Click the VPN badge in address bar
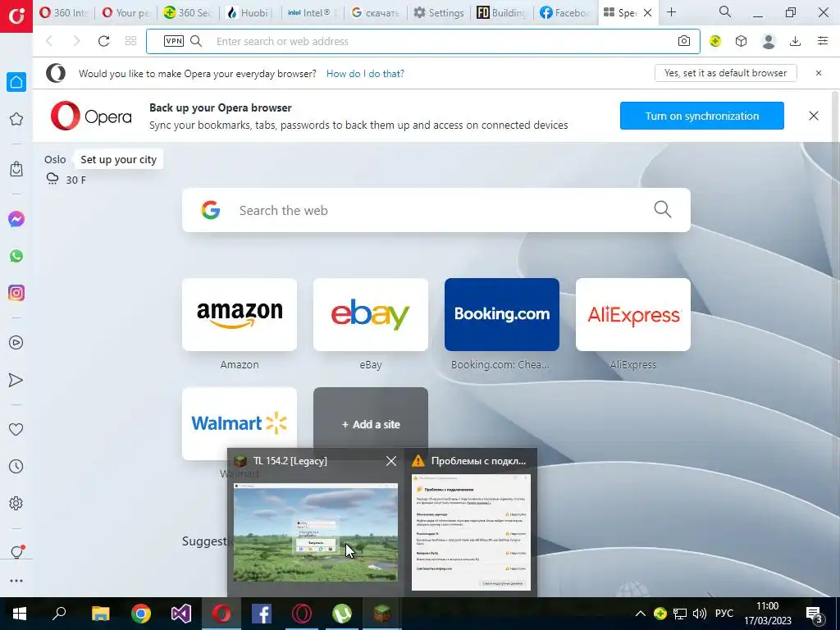840x630 pixels. click(x=174, y=41)
